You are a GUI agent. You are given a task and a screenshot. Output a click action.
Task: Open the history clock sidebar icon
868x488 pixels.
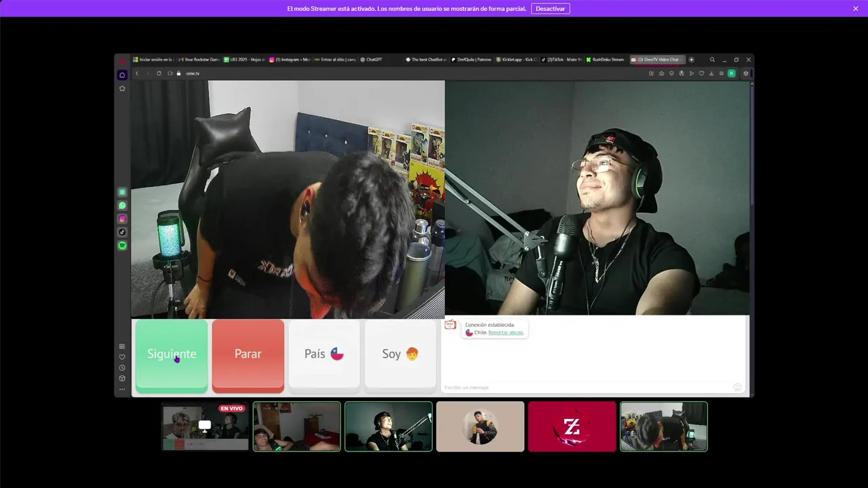point(122,368)
